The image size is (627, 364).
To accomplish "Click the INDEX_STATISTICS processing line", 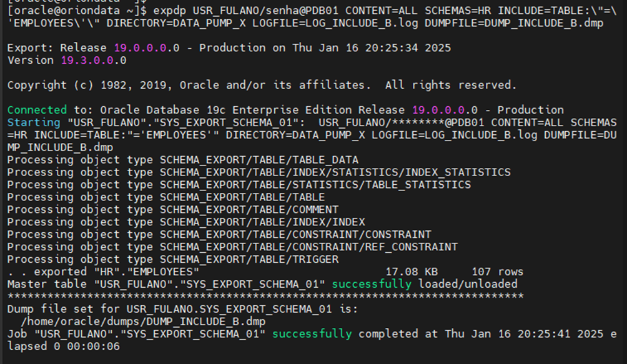I will (259, 172).
